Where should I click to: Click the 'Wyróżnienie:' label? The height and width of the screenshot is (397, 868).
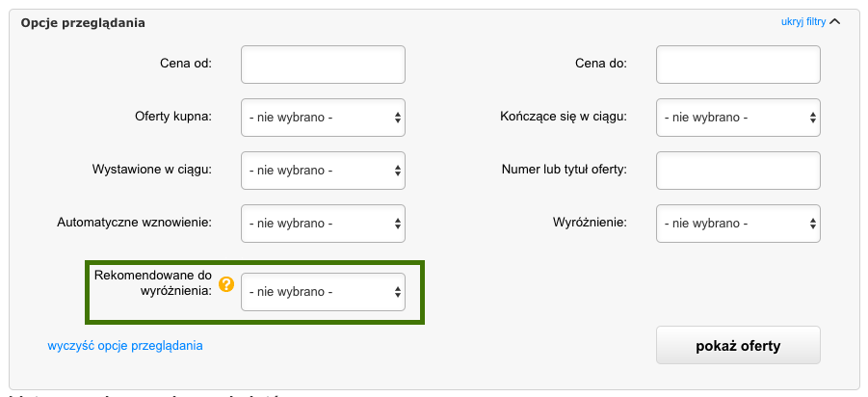click(591, 223)
